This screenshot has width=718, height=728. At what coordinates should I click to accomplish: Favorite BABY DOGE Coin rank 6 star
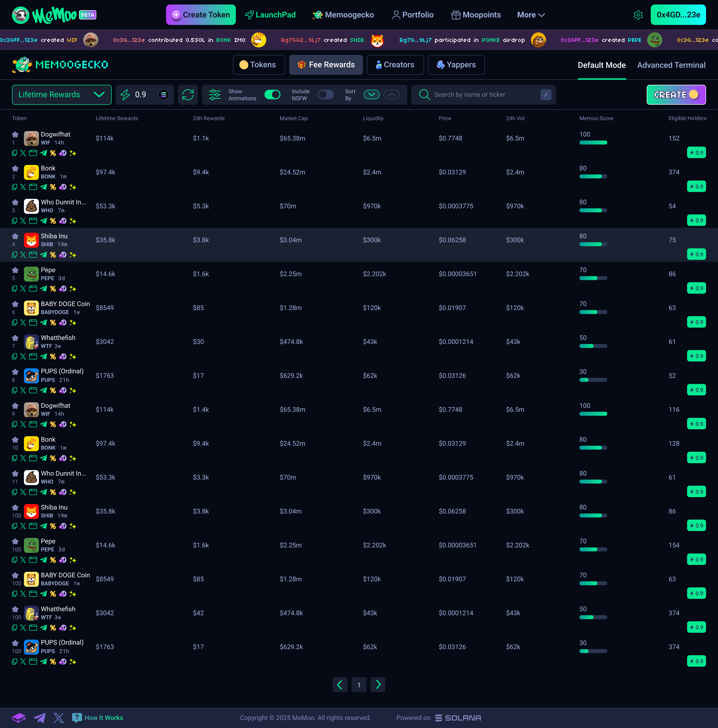pos(15,304)
